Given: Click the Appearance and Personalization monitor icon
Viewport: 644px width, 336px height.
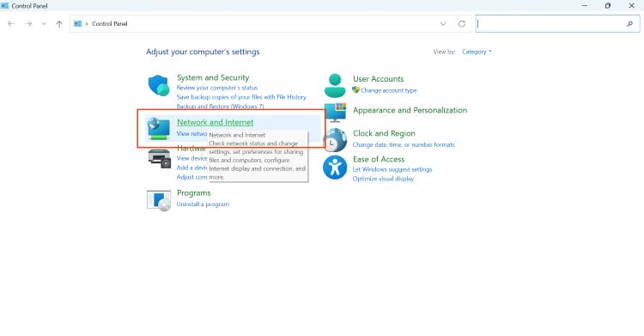Looking at the screenshot, I should (335, 113).
